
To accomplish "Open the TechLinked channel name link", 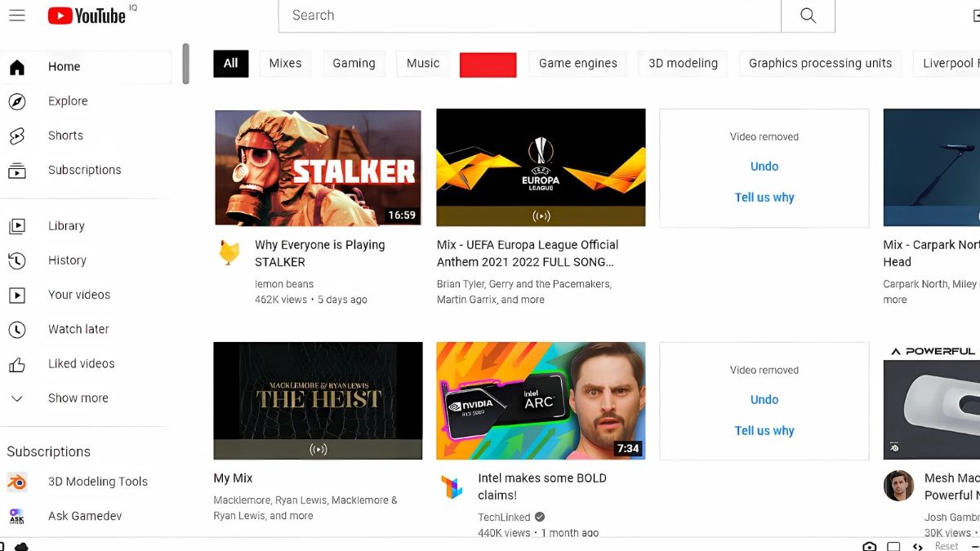I will [x=504, y=518].
